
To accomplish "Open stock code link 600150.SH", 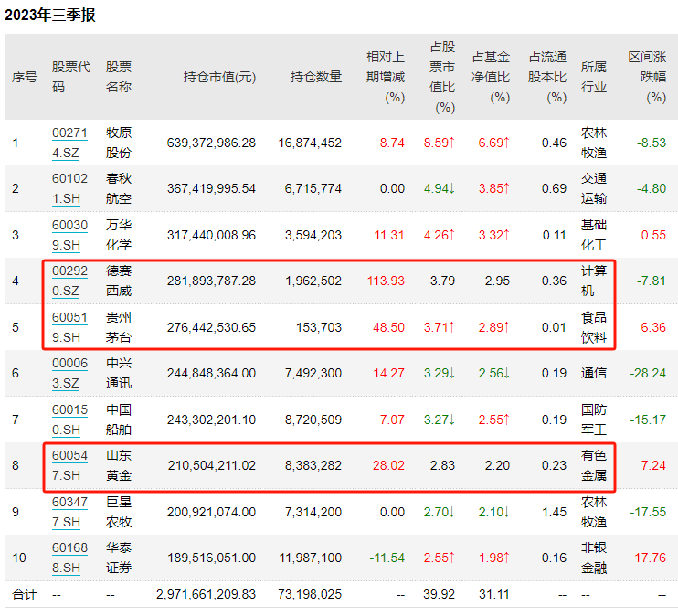I will pos(69,420).
